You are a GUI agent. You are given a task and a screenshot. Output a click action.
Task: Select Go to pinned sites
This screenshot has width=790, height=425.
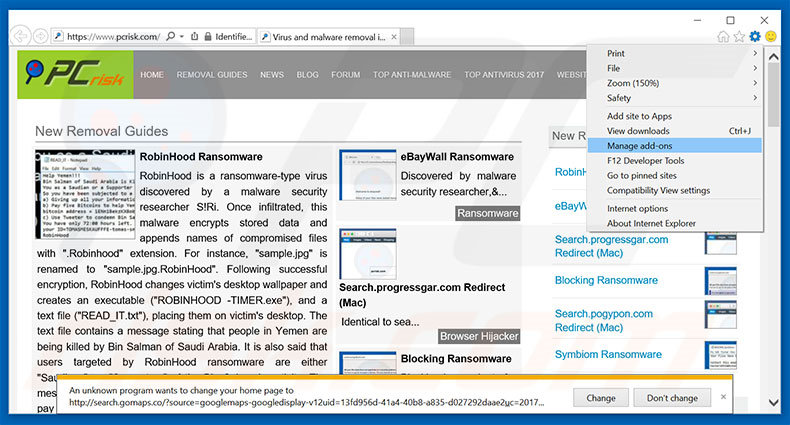(x=675, y=175)
